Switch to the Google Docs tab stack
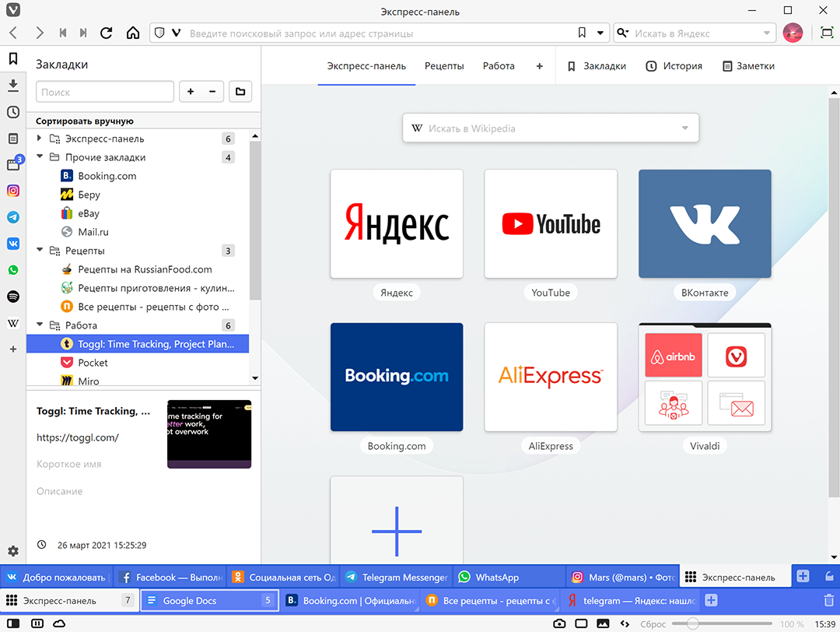Viewport: 840px width, 632px height. click(x=209, y=600)
